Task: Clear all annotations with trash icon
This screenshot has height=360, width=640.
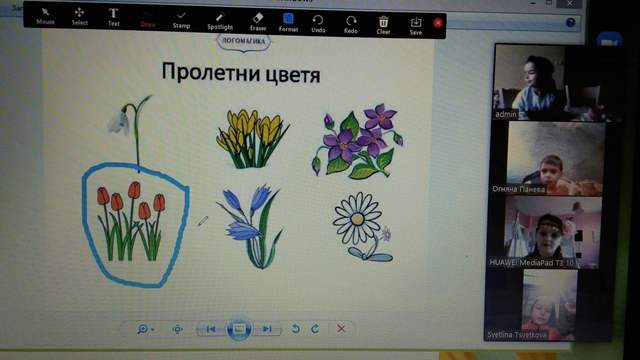Action: tap(383, 25)
